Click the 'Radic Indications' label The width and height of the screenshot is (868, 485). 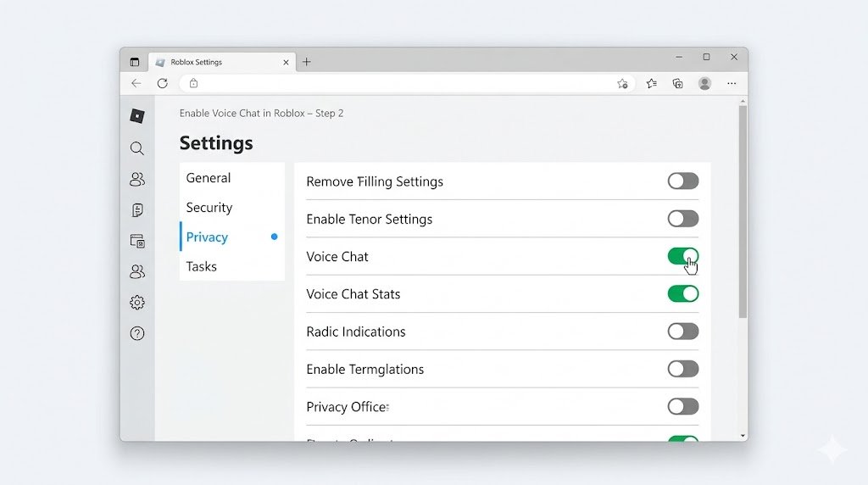[356, 332]
